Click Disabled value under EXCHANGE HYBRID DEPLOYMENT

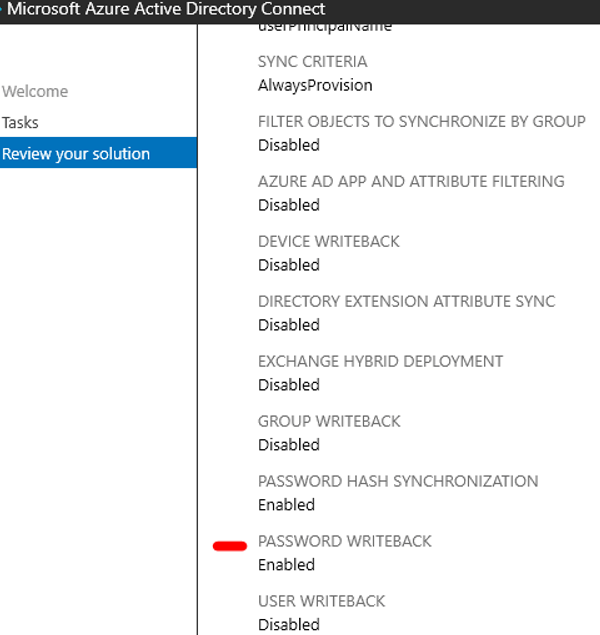[x=288, y=385]
